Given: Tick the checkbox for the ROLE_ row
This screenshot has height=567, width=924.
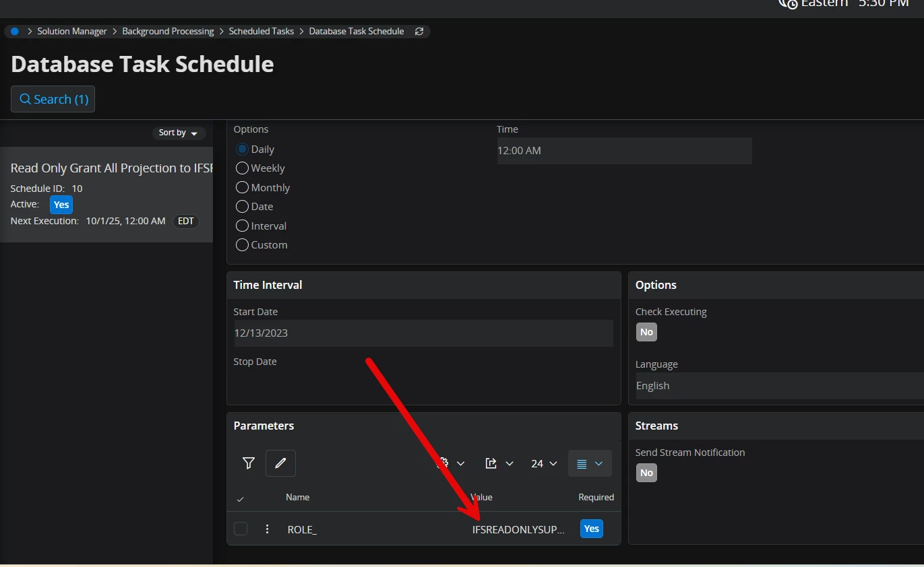Looking at the screenshot, I should pos(241,529).
